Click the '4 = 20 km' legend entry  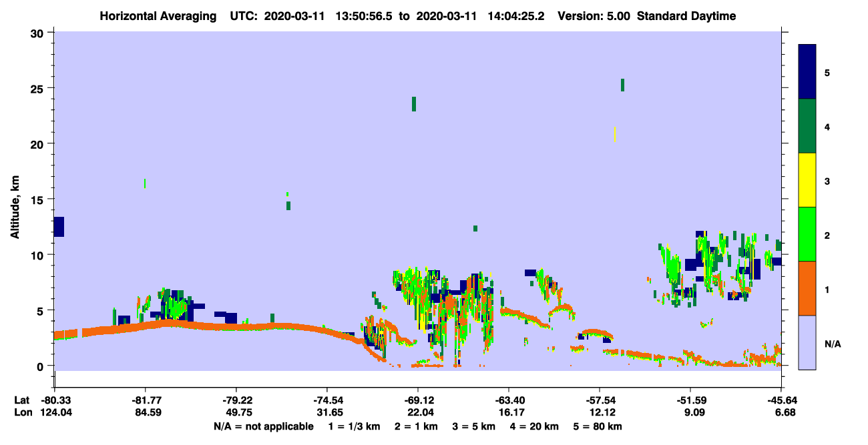point(533,426)
